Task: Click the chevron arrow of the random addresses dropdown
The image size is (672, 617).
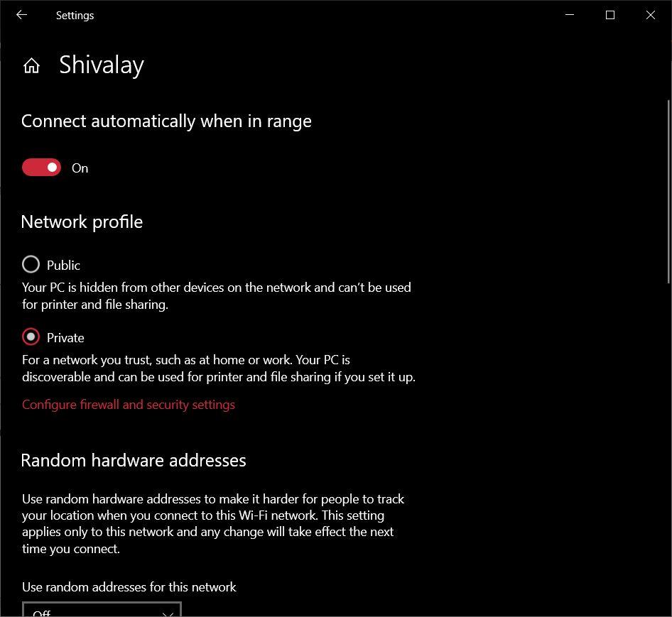Action: tap(168, 613)
